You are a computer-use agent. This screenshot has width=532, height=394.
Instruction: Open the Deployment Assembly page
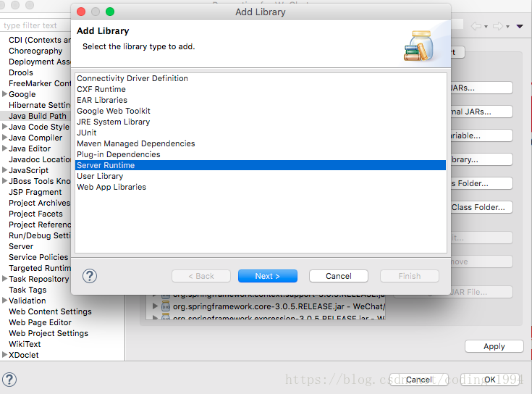[40, 62]
